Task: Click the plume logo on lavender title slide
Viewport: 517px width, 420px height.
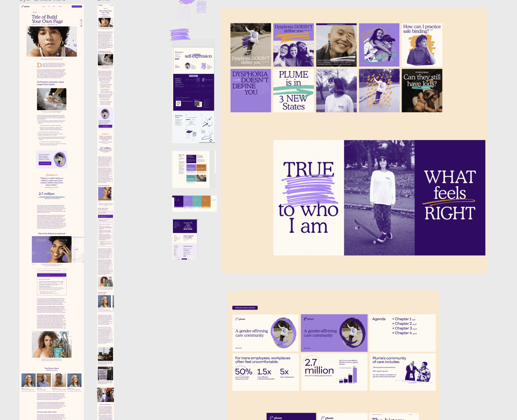Action: (309, 319)
